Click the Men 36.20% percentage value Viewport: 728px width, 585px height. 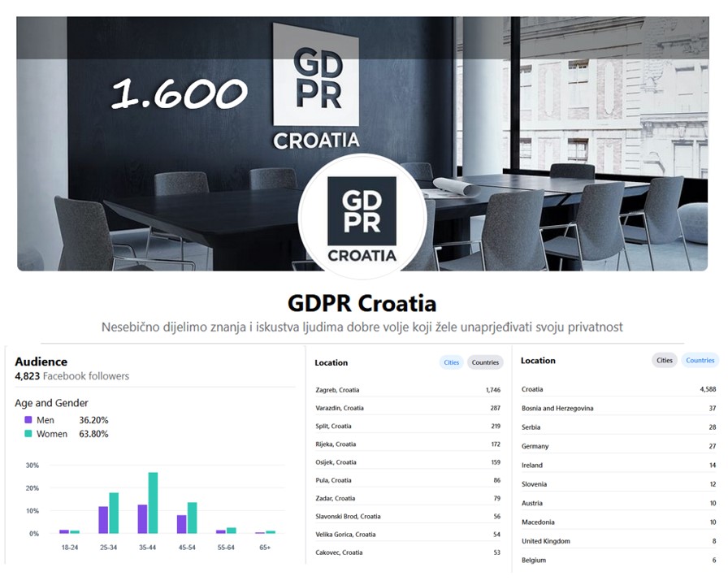(93, 420)
